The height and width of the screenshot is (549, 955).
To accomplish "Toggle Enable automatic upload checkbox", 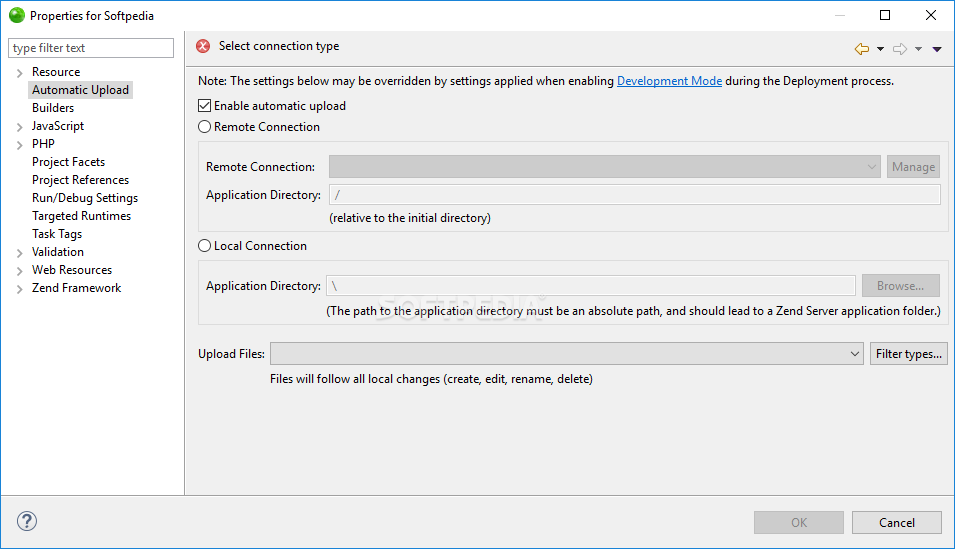I will (205, 106).
